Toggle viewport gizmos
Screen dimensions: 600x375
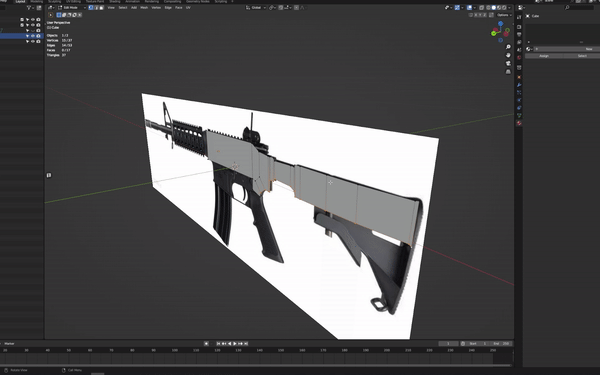coord(457,8)
